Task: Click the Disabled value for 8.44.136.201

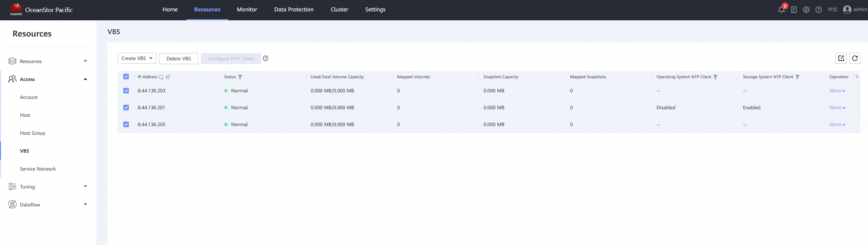Action: click(666, 108)
